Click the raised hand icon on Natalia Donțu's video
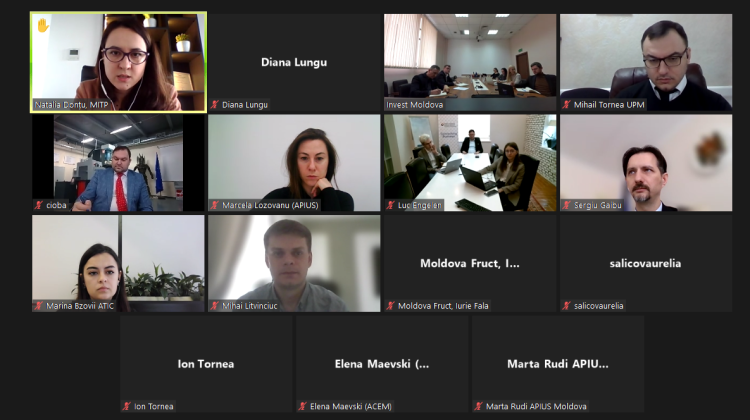 coord(43,25)
